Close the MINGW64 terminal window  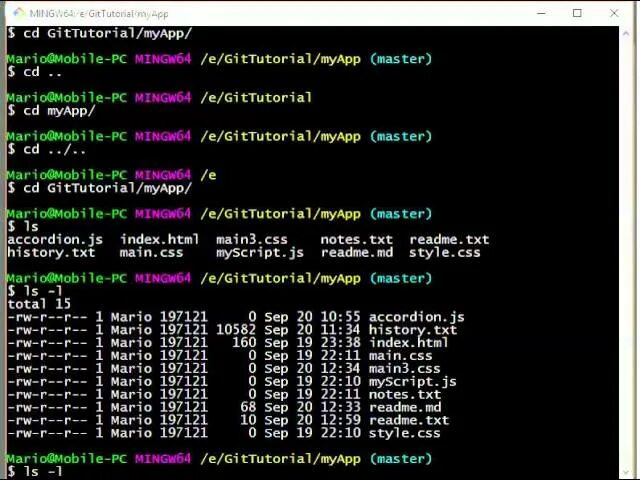point(614,13)
